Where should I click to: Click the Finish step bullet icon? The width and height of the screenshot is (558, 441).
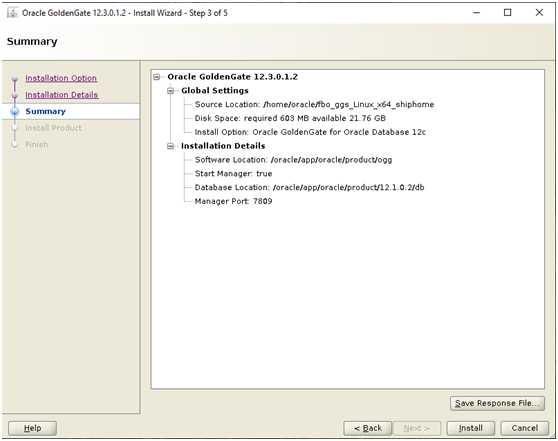click(x=15, y=145)
